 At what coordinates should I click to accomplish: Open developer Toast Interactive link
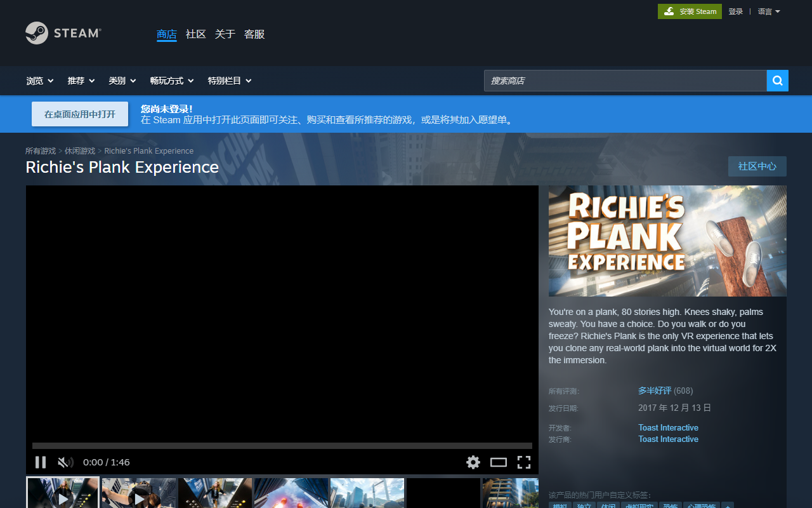coord(668,428)
